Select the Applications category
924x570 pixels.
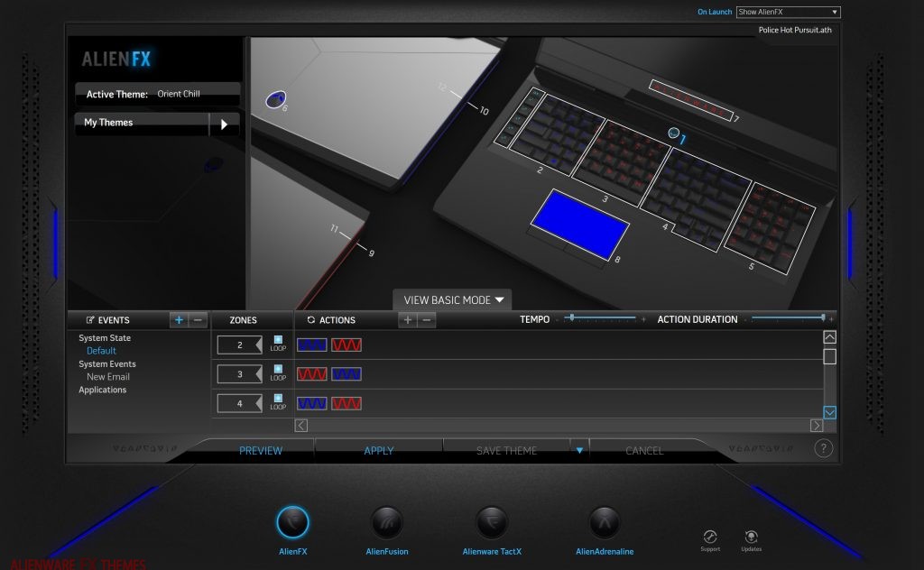click(103, 390)
